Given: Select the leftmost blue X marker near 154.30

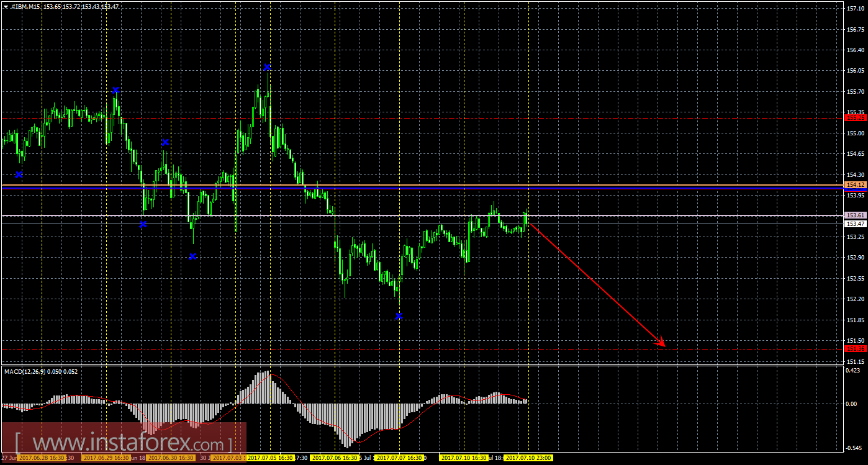Looking at the screenshot, I should [19, 174].
